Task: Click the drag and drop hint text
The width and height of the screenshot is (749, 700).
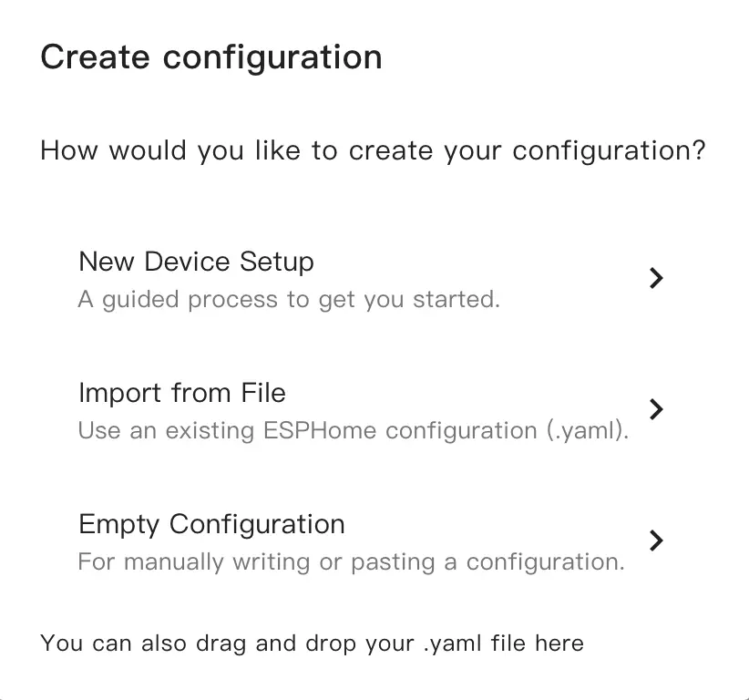Action: click(x=312, y=643)
